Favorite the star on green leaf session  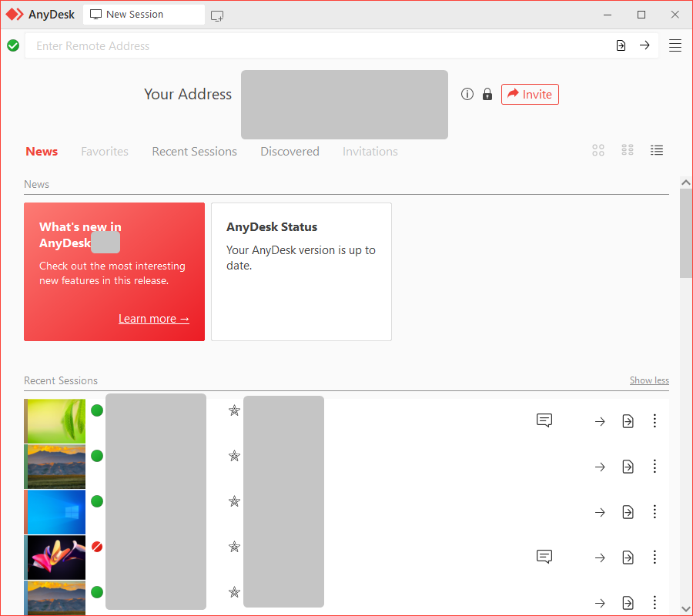click(x=234, y=410)
